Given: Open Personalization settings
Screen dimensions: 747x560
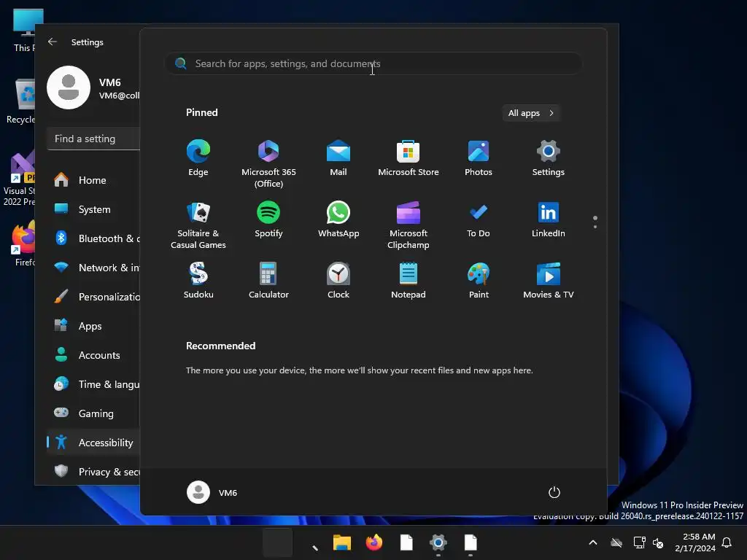Looking at the screenshot, I should point(94,297).
